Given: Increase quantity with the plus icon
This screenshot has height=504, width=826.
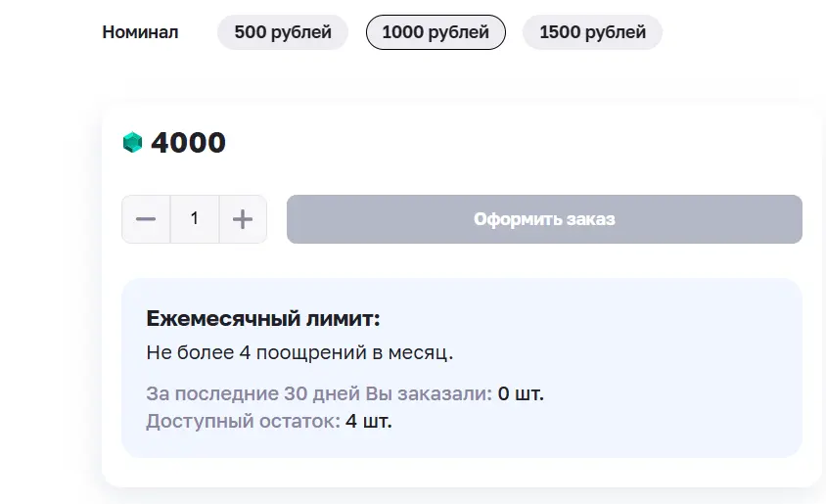Looking at the screenshot, I should click(243, 219).
